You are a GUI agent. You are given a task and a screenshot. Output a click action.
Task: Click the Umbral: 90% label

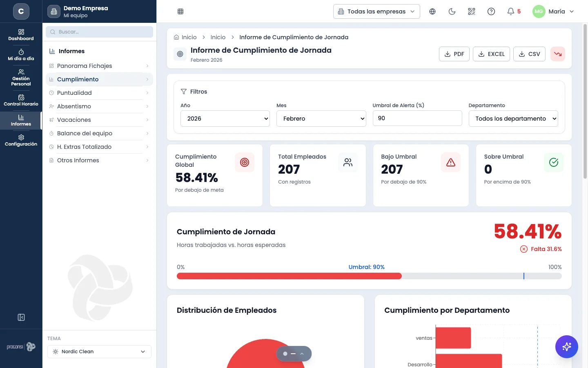tap(366, 267)
